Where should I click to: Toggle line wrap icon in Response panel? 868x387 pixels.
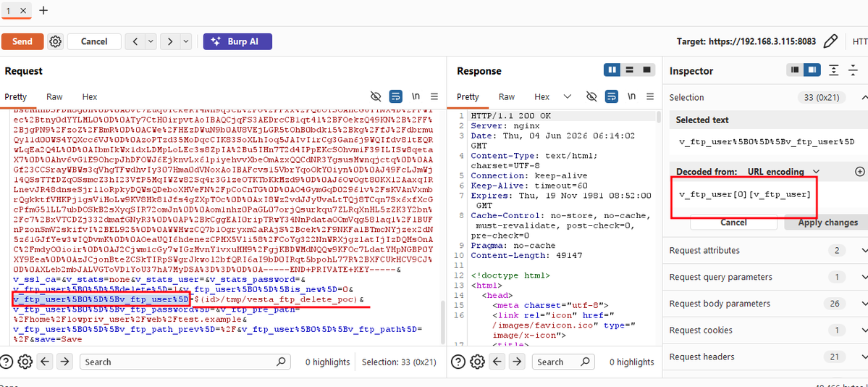[611, 96]
